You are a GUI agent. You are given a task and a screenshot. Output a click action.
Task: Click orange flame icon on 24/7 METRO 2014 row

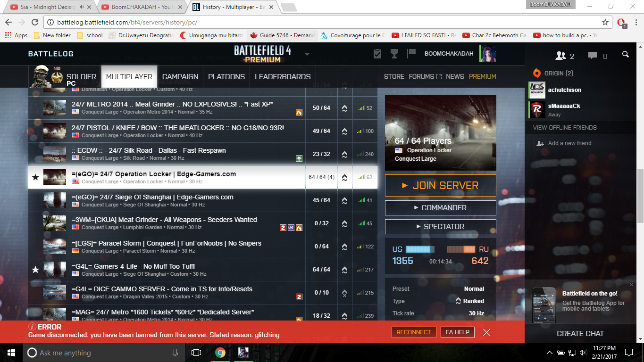[x=299, y=112]
